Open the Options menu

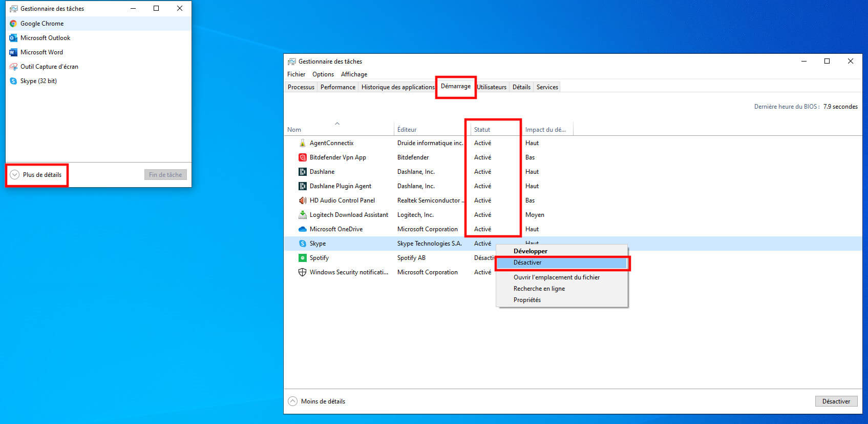(x=323, y=74)
